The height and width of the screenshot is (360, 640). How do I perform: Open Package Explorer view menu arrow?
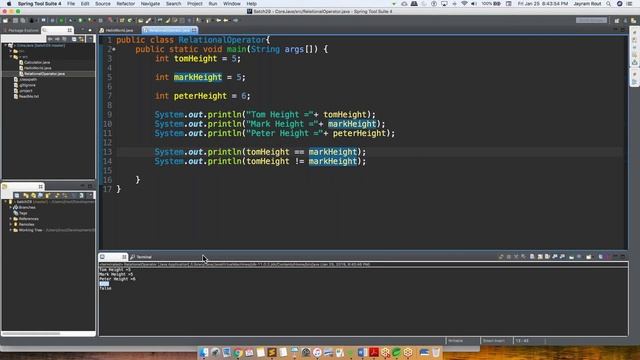[x=90, y=39]
